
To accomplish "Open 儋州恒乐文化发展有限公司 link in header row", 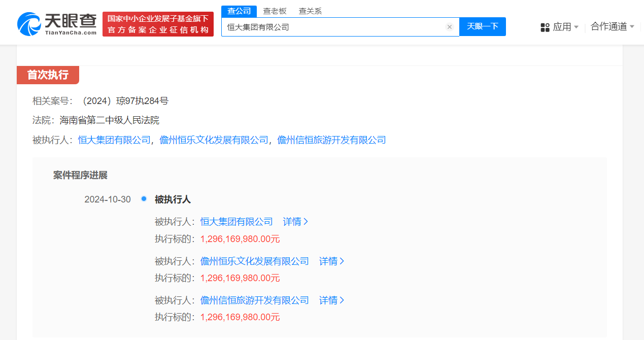I will tap(214, 140).
